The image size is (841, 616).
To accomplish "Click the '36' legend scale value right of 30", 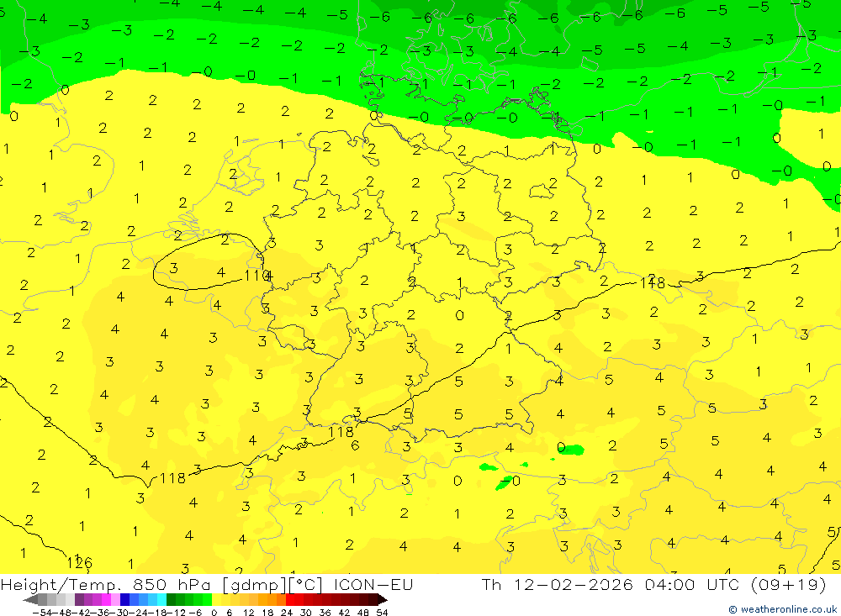I will pos(325,613).
